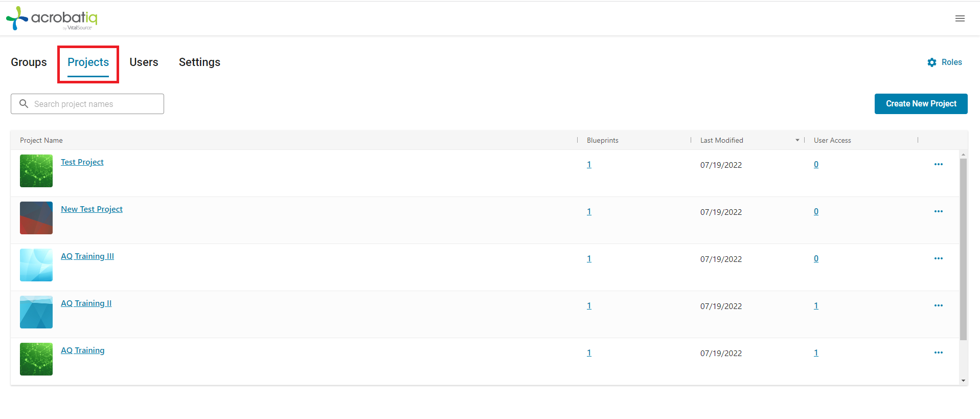The image size is (980, 419).
Task: Open blueprints count for New Test Project
Action: [589, 212]
